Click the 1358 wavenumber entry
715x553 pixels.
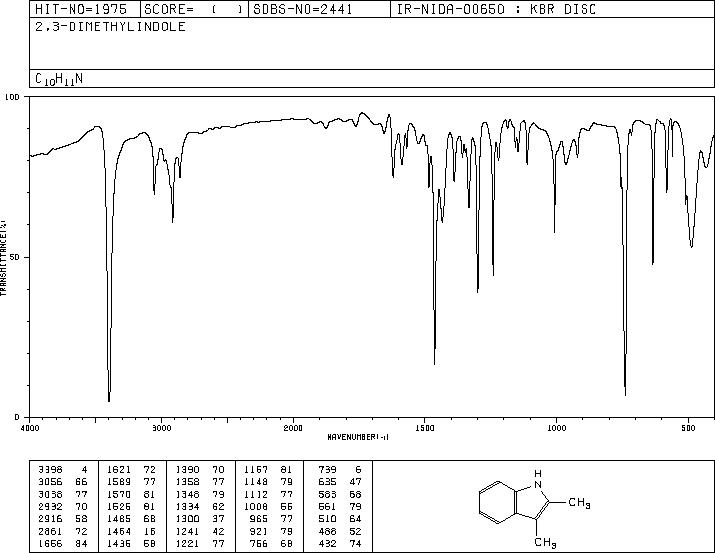pos(187,482)
